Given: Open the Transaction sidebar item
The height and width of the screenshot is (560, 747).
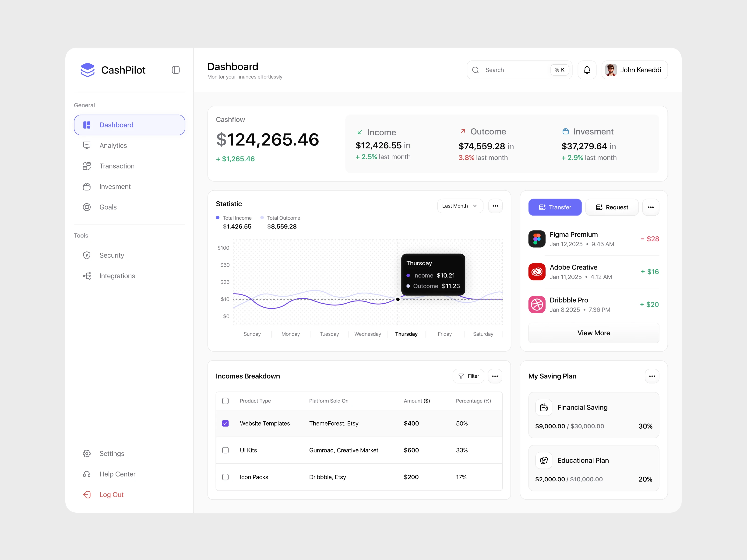Looking at the screenshot, I should click(117, 166).
